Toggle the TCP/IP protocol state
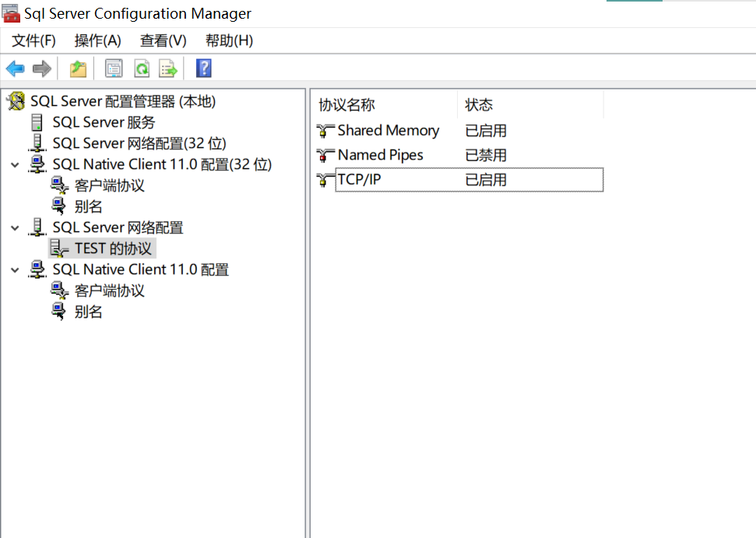 click(x=358, y=180)
